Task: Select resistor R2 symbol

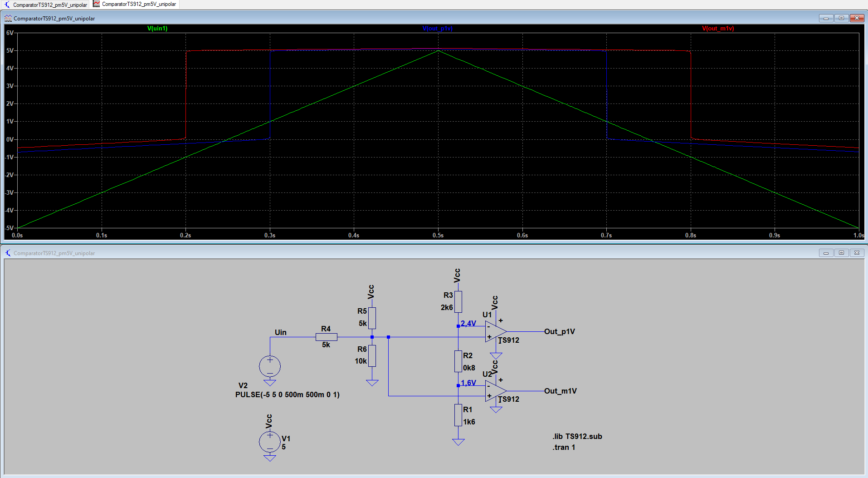Action: pyautogui.click(x=458, y=361)
